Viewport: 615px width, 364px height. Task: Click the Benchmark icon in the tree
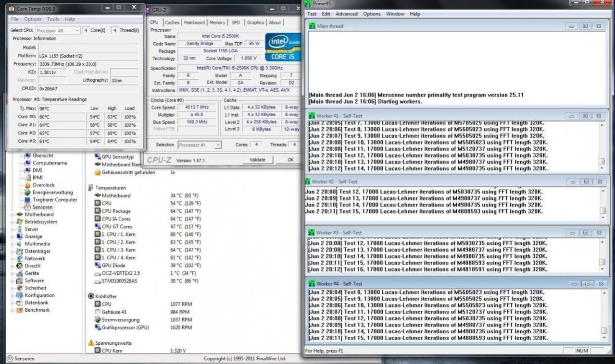(20, 310)
